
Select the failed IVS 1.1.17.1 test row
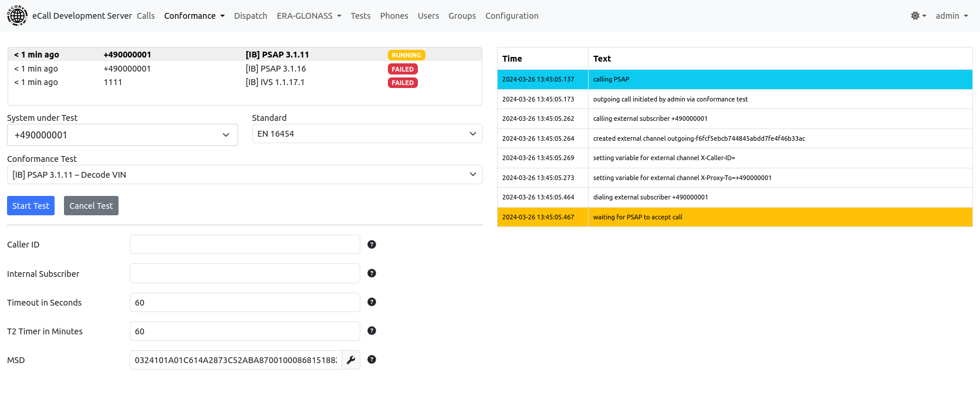point(244,83)
